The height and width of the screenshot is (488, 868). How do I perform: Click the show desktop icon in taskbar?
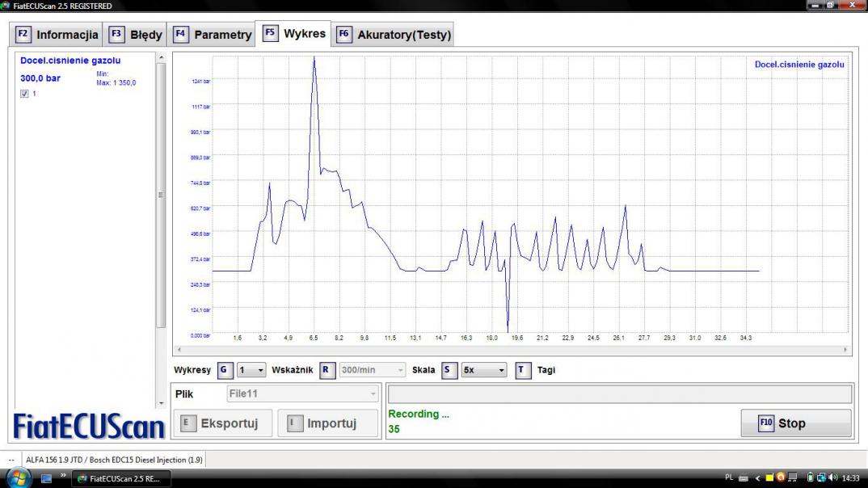click(x=46, y=478)
